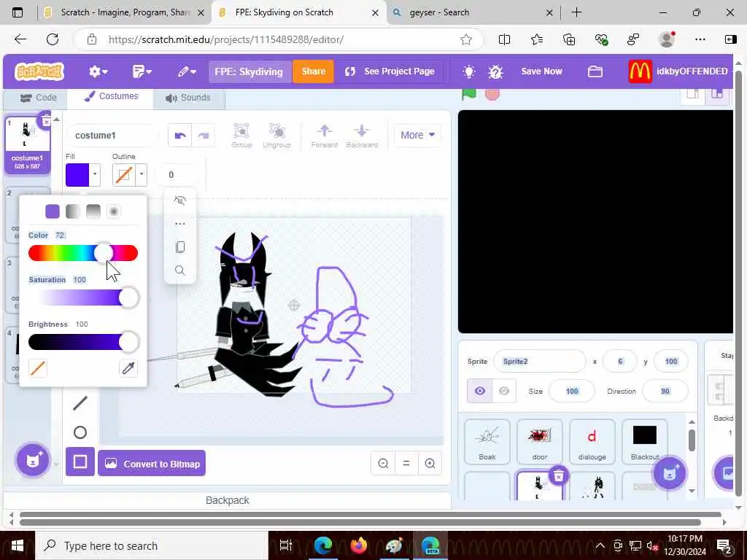747x560 pixels.
Task: Click the Ungroup objects icon
Action: [276, 135]
